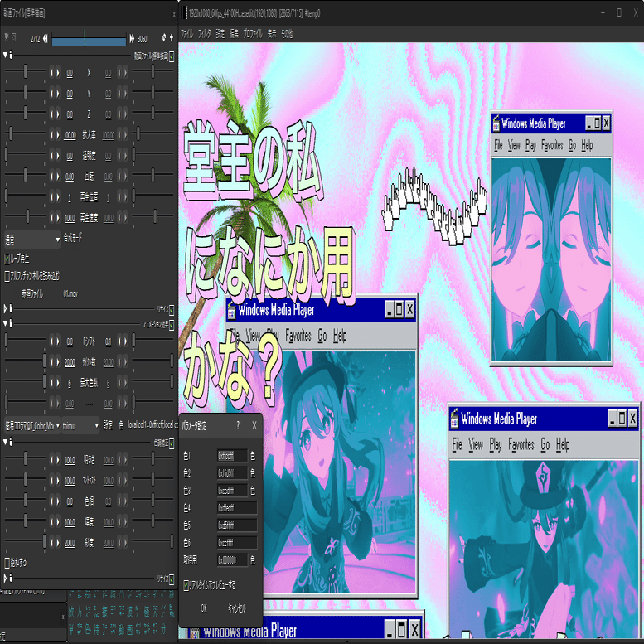Expand upper リサイズ section triangle
The height and width of the screenshot is (644, 644).
(5, 308)
